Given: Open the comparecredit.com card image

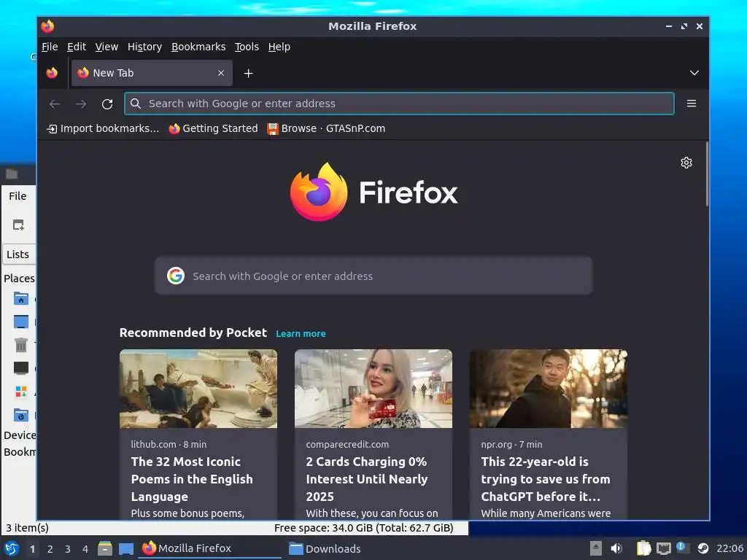Looking at the screenshot, I should [x=373, y=389].
